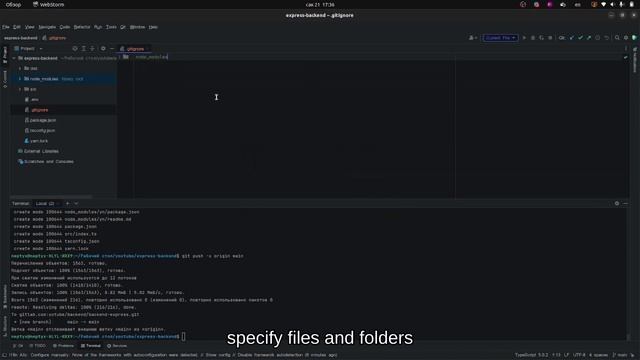Open the Current File run configuration dropdown

500,38
